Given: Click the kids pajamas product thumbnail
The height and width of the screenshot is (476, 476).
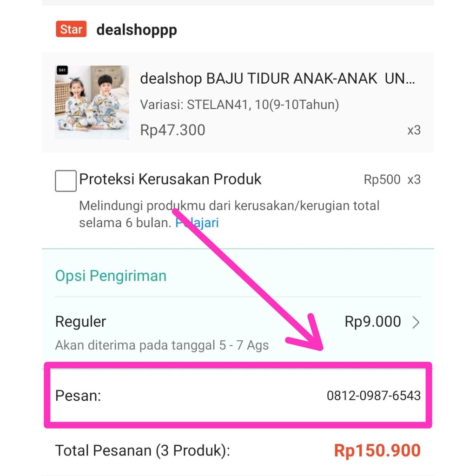Looking at the screenshot, I should tap(92, 102).
